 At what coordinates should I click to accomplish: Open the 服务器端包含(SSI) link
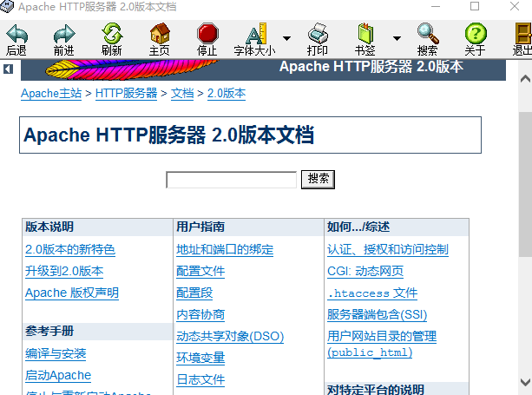click(x=377, y=315)
